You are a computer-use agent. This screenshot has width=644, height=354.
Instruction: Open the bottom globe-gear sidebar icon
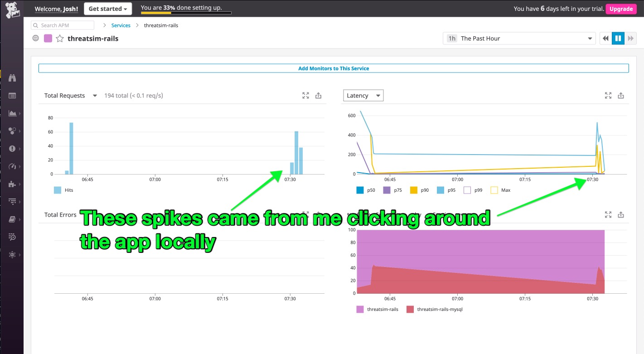12,254
